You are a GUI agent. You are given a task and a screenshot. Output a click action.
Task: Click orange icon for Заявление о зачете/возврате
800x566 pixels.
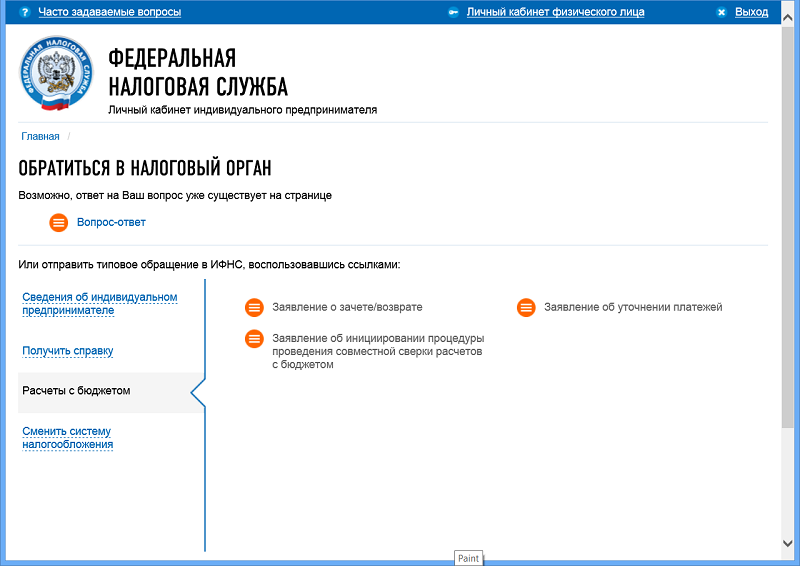point(254,308)
